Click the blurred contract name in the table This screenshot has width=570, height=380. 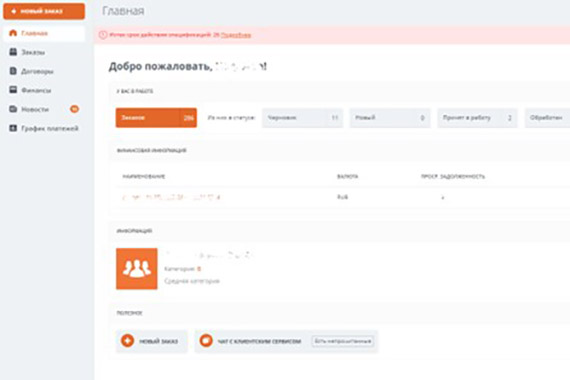(171, 197)
